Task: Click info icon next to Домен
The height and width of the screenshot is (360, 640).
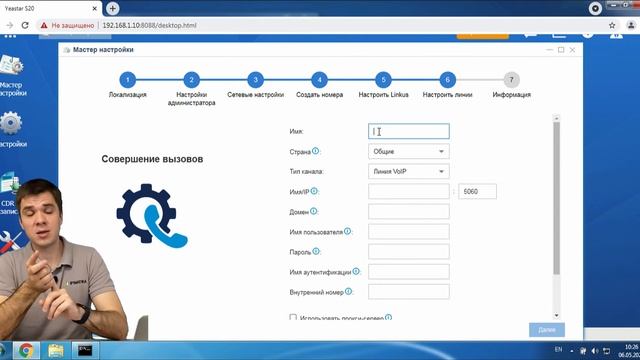Action: [x=313, y=211]
